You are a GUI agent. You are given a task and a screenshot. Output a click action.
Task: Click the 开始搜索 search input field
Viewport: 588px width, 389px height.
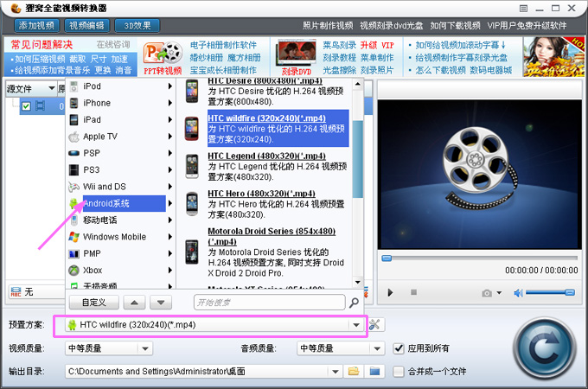(270, 303)
